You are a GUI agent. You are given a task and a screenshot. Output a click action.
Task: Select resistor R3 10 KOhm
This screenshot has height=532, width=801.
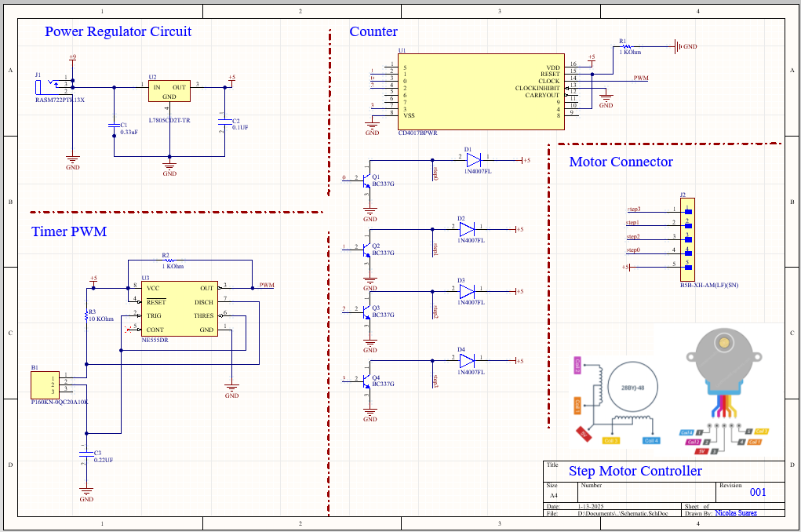tap(86, 316)
